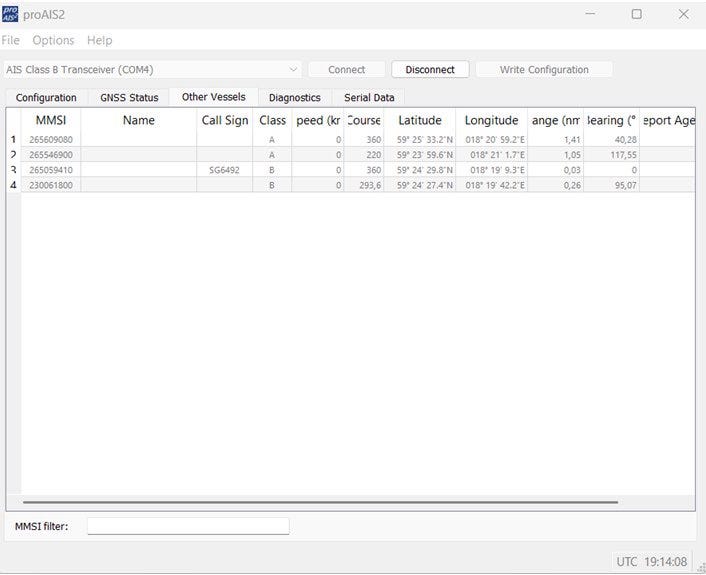Sort by the Speed column header

318,120
